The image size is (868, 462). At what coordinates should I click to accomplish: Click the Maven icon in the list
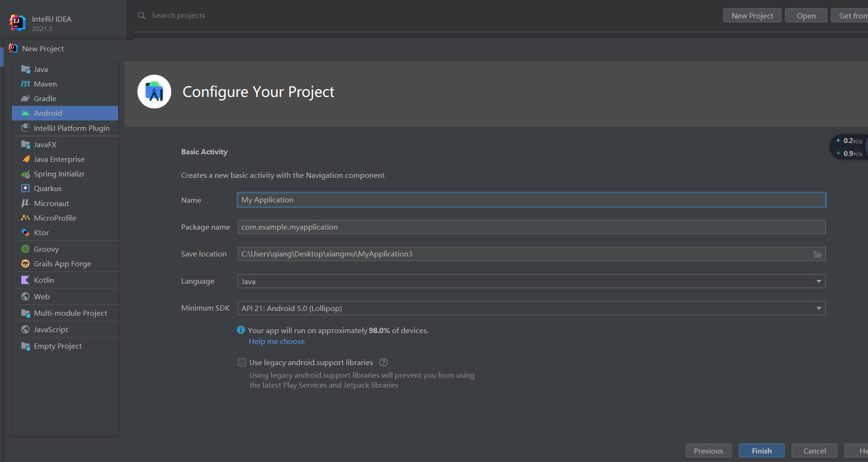click(x=25, y=84)
